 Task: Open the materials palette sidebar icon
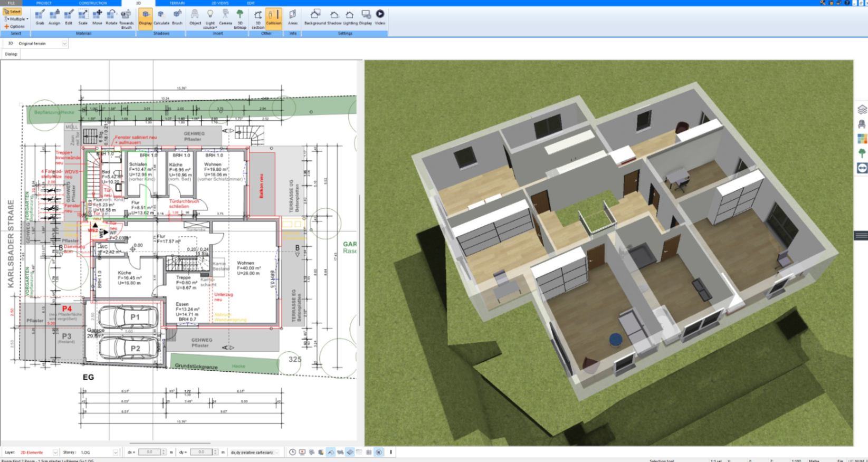[862, 139]
